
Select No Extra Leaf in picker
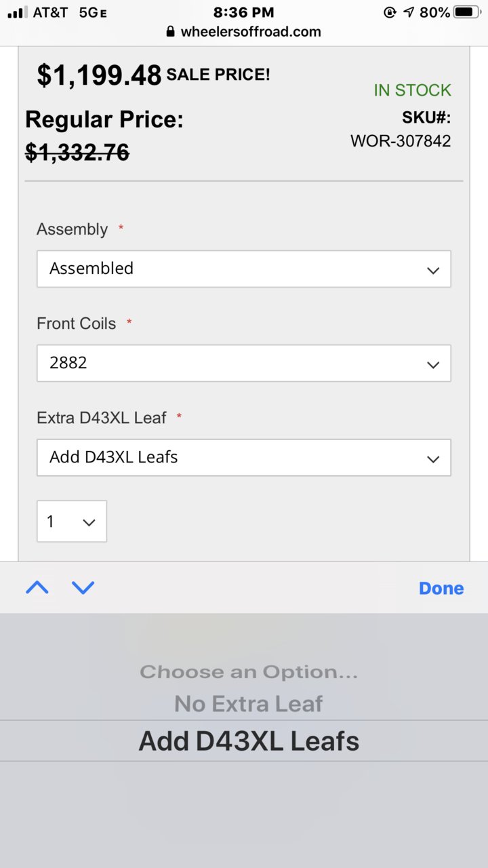[x=248, y=704]
